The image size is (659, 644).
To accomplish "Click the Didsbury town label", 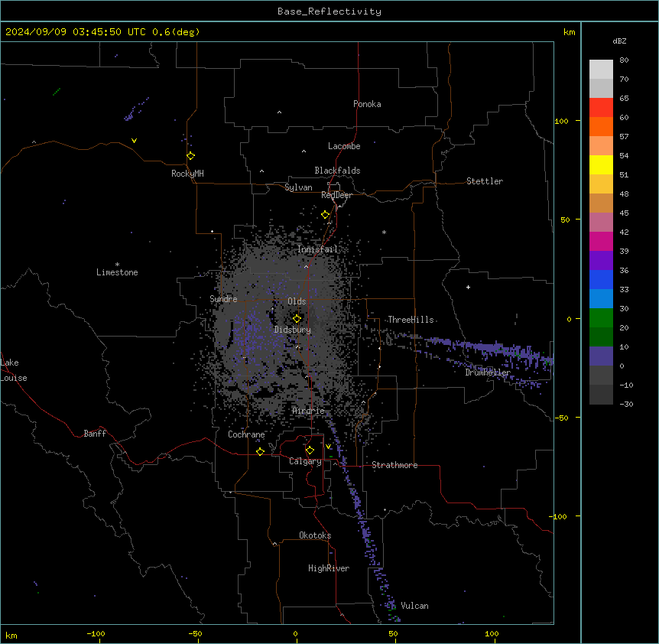I will tap(293, 330).
